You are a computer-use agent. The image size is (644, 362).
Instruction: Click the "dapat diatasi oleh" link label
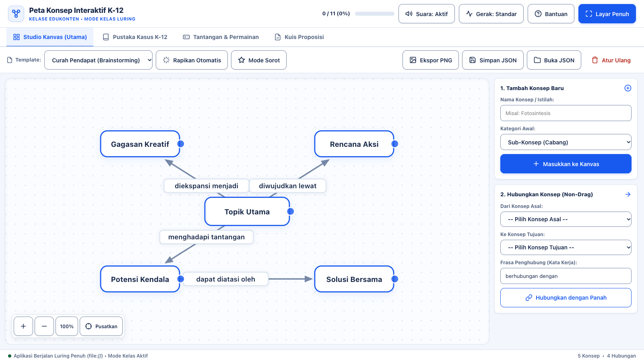(226, 279)
